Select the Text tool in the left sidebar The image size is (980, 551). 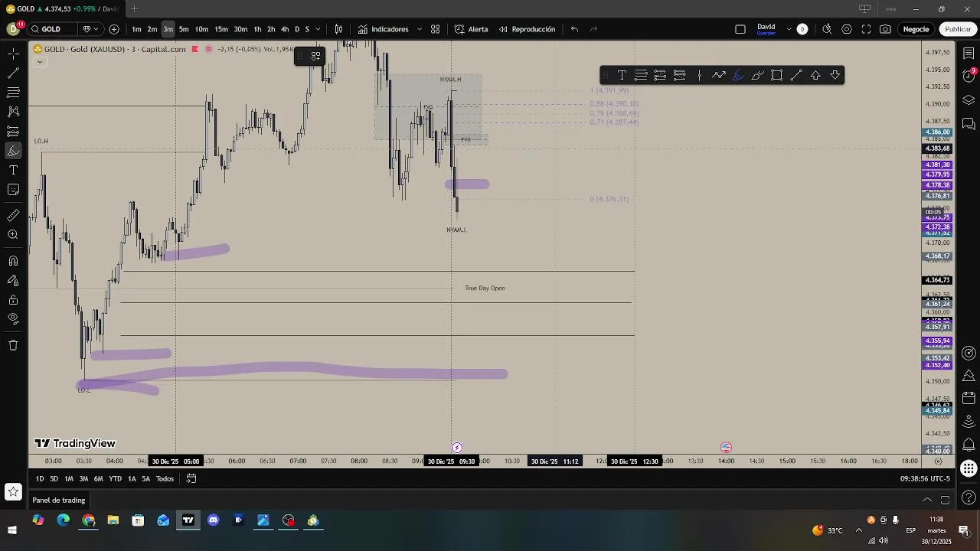click(13, 170)
